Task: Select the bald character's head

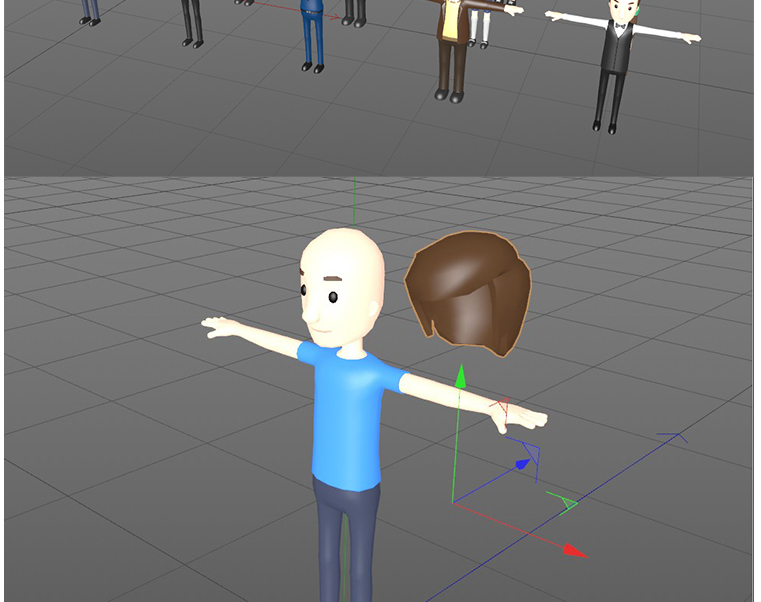Action: point(342,287)
